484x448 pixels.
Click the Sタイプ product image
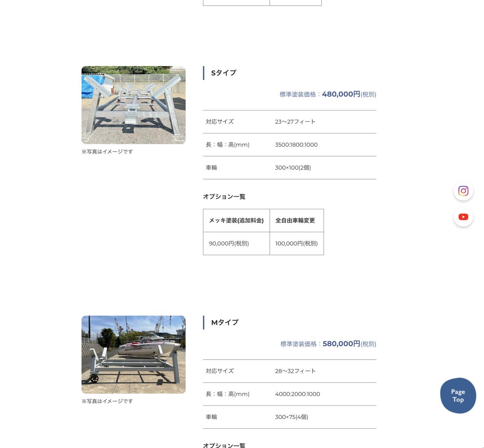tap(134, 105)
